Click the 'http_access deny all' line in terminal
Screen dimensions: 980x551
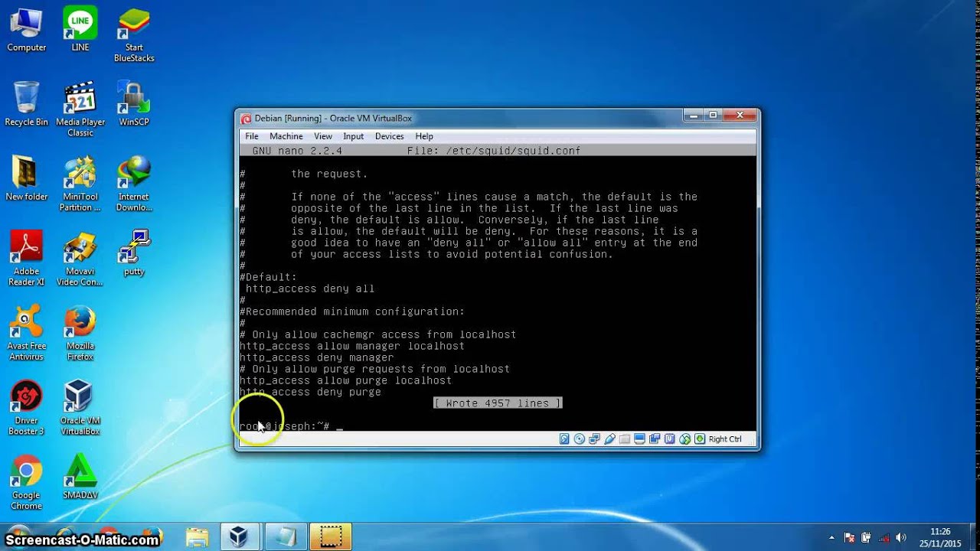310,289
